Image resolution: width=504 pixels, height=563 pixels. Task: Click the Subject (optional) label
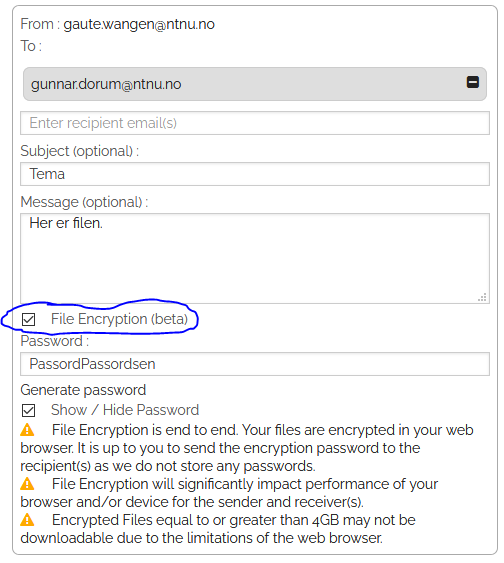coord(79,151)
